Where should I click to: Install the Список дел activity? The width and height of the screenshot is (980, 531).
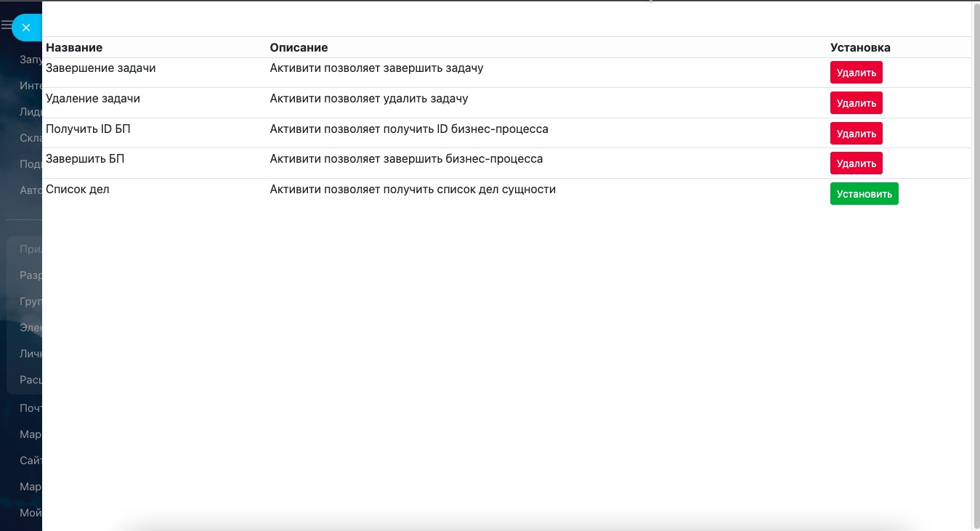pos(864,194)
